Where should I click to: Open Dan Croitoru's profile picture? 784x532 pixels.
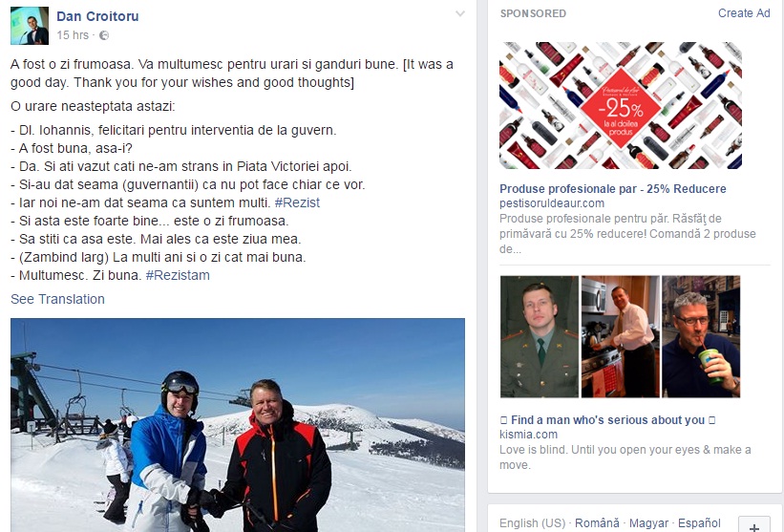[x=30, y=26]
